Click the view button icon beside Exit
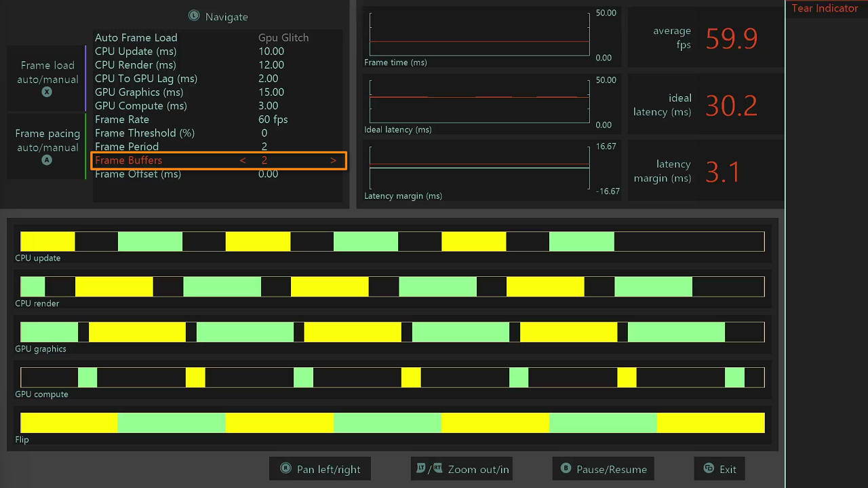The width and height of the screenshot is (868, 488). click(709, 468)
